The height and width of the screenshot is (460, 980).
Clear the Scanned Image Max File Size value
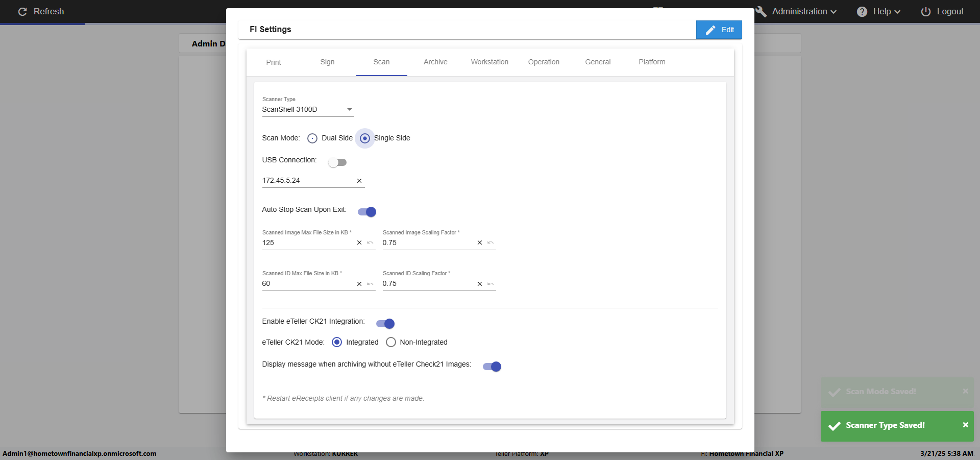(359, 243)
